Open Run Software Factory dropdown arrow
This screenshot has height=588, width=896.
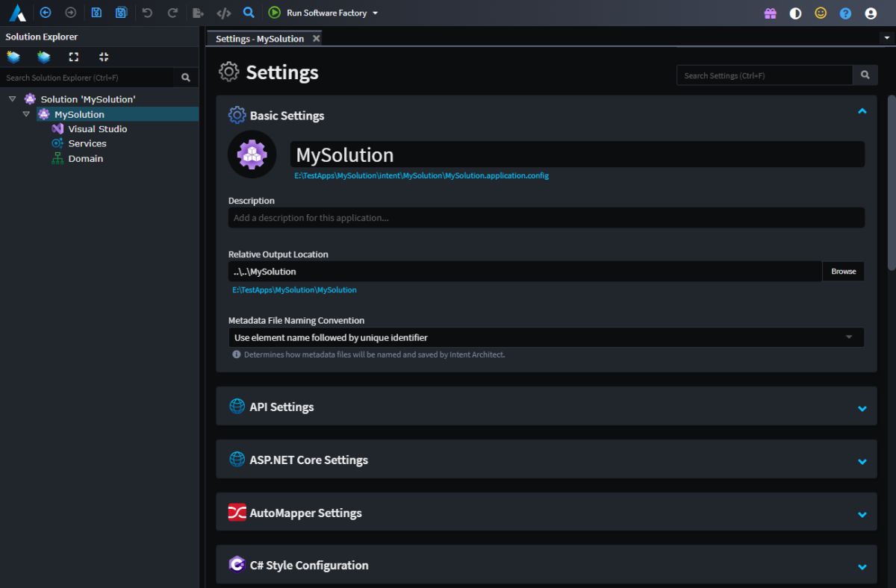tap(375, 13)
